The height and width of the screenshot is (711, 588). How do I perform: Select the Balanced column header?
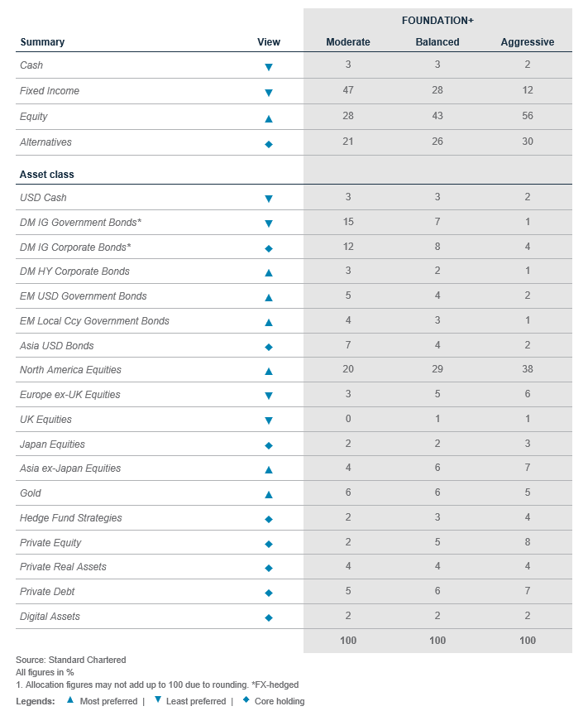click(x=437, y=42)
